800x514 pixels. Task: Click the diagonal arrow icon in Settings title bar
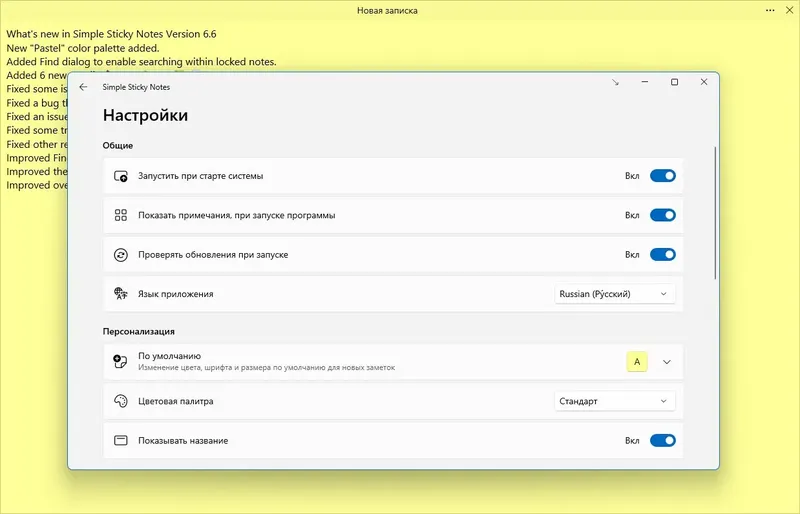click(615, 82)
